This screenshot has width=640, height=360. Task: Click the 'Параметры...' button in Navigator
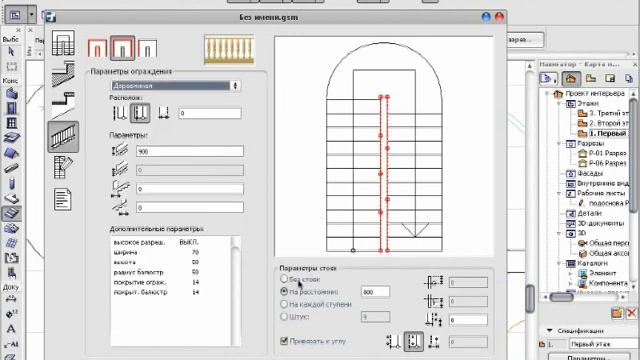click(x=588, y=357)
